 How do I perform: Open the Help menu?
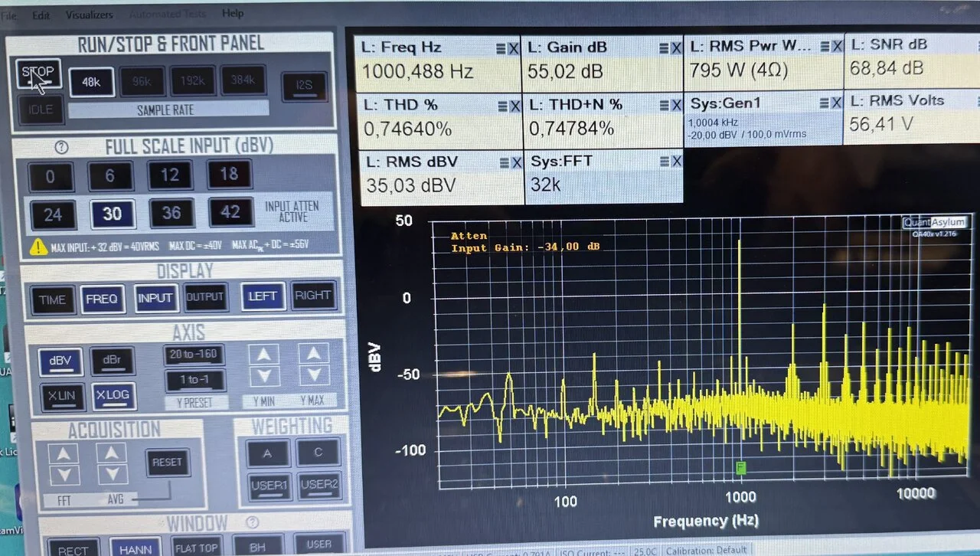233,13
